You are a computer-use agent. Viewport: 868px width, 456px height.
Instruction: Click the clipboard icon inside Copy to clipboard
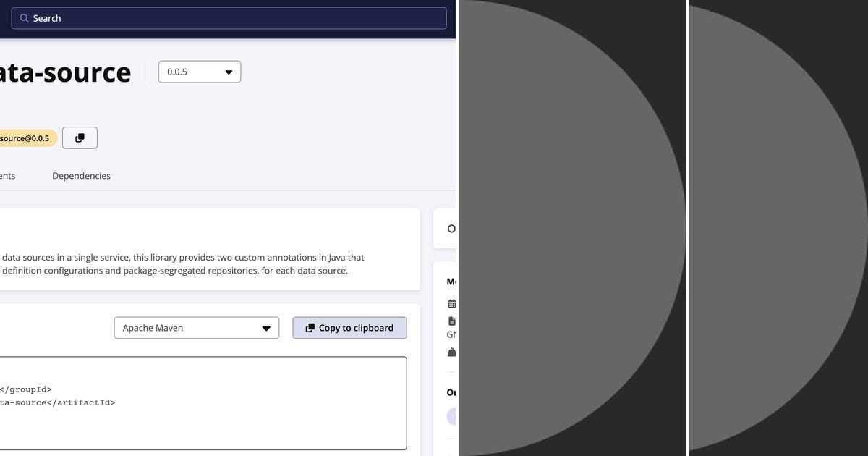[x=310, y=327]
